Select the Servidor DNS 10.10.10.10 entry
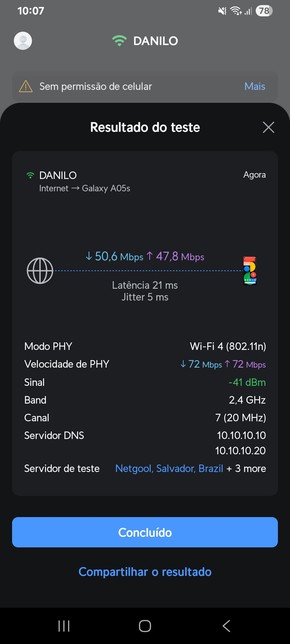290x644 pixels. coord(241,435)
